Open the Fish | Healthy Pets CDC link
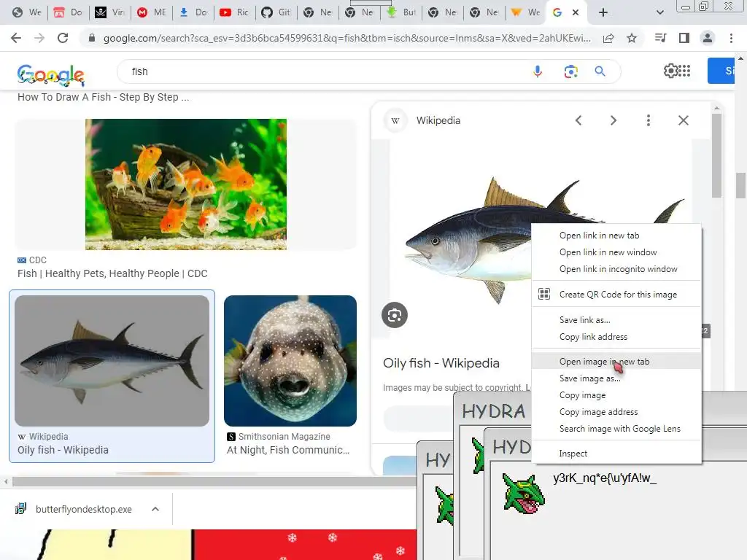The height and width of the screenshot is (560, 747). (112, 273)
